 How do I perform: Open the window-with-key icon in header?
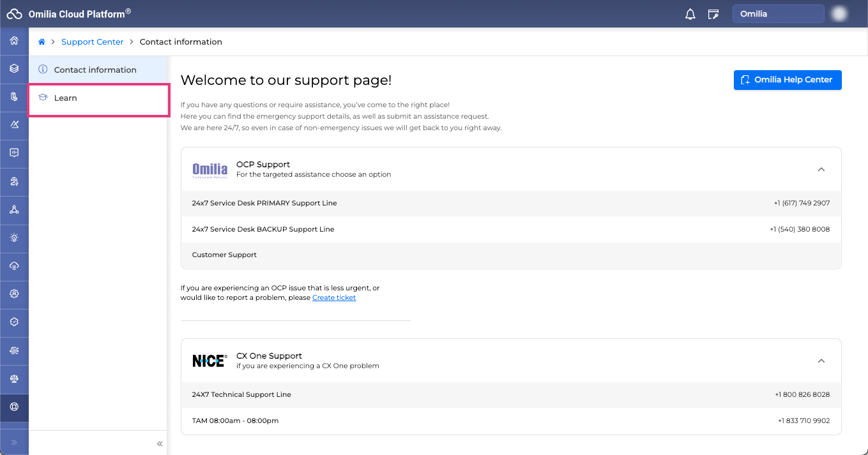[713, 14]
